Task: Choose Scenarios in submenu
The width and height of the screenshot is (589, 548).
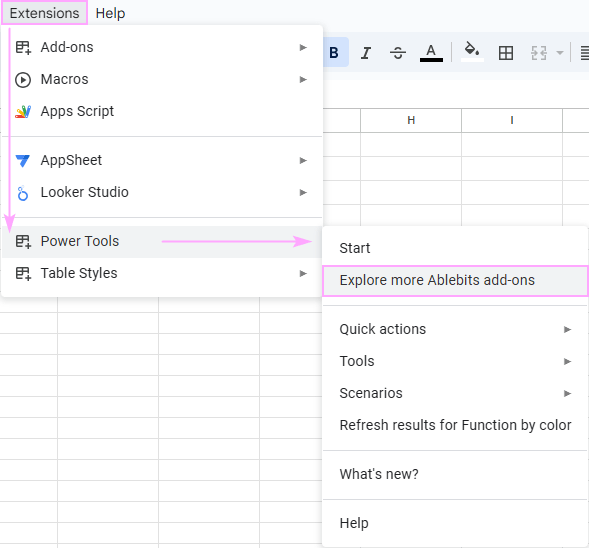Action: tap(455, 394)
